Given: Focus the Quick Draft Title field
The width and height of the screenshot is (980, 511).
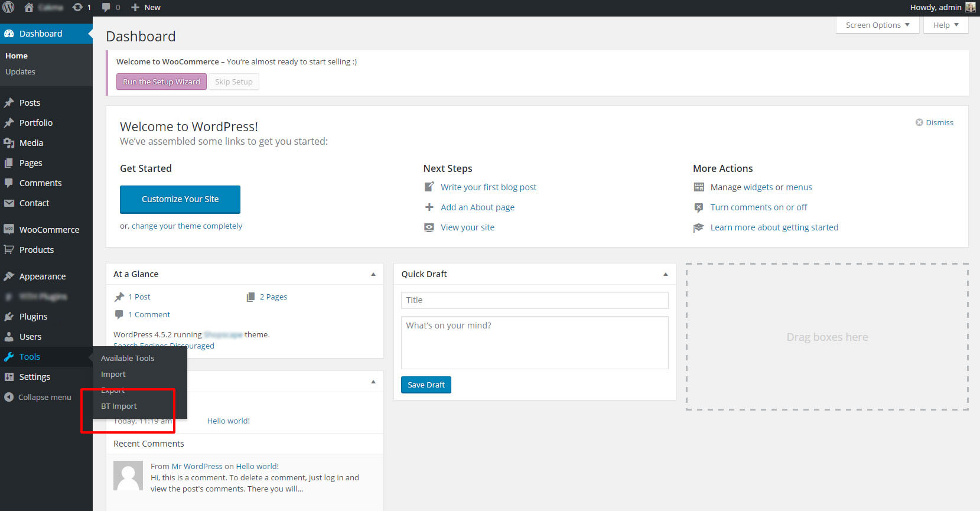Looking at the screenshot, I should click(535, 300).
